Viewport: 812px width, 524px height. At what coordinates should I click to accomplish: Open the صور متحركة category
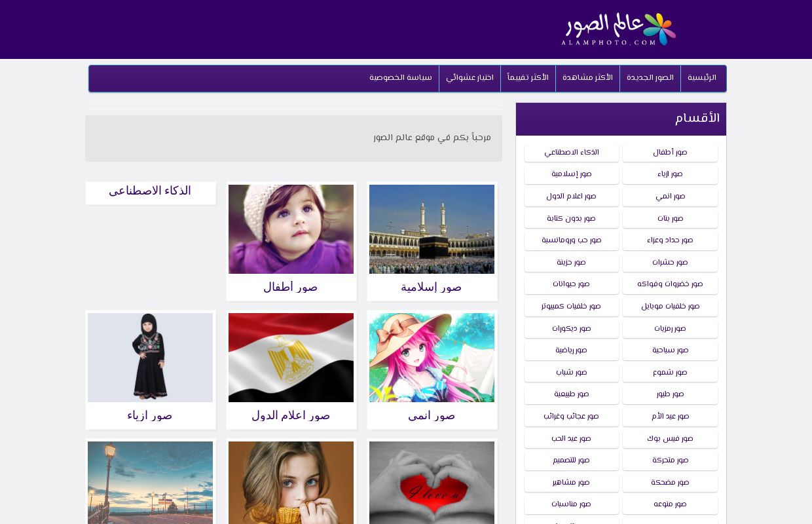(670, 460)
